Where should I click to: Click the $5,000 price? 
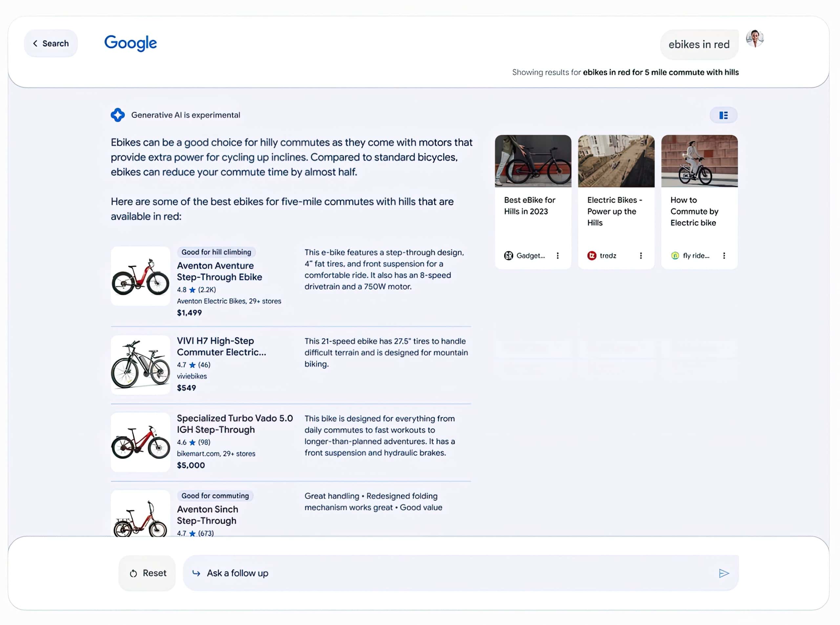[x=191, y=465]
